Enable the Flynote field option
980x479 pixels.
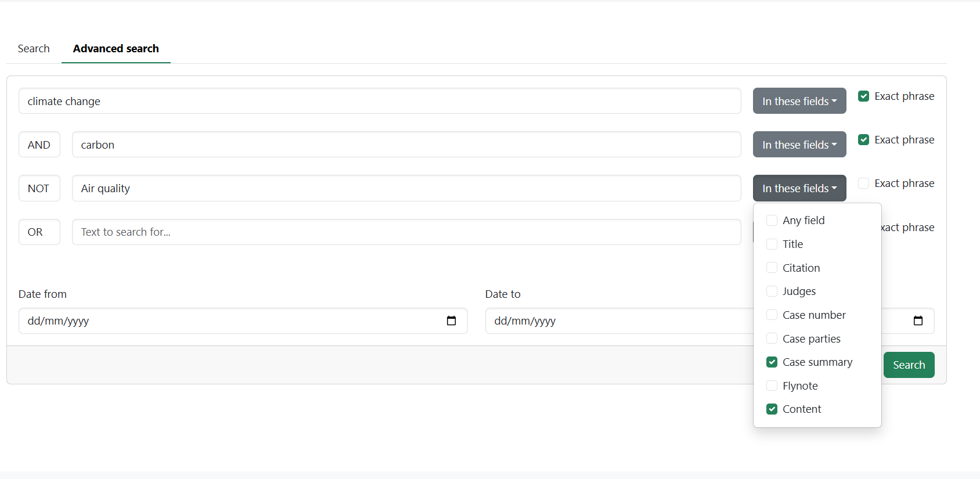point(772,386)
